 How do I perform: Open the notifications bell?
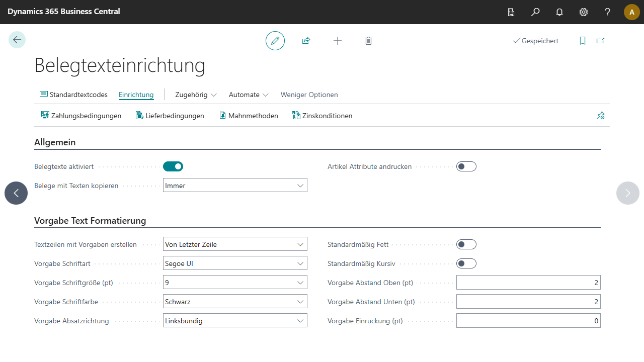[x=559, y=12]
